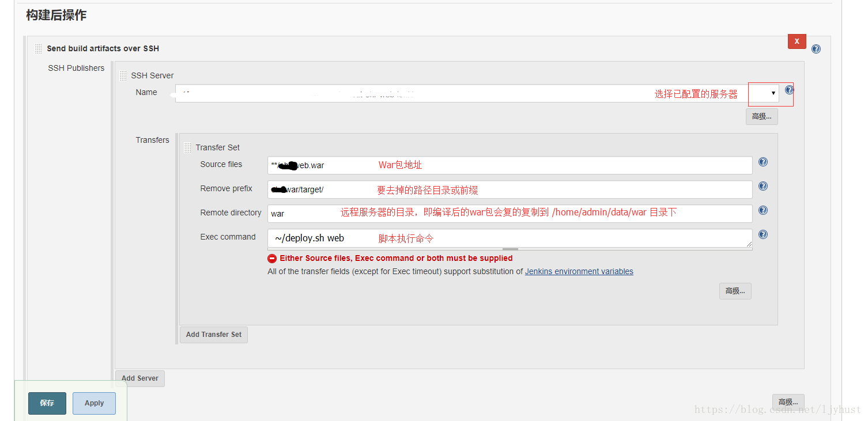Remove the SSH publisher with the X button
868x421 pixels.
[x=797, y=41]
